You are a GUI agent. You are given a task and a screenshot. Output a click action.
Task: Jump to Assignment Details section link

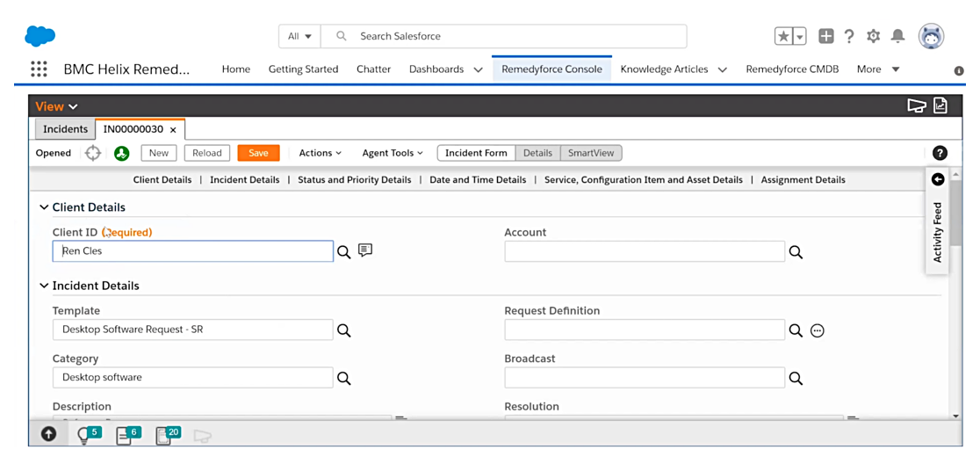click(x=803, y=179)
